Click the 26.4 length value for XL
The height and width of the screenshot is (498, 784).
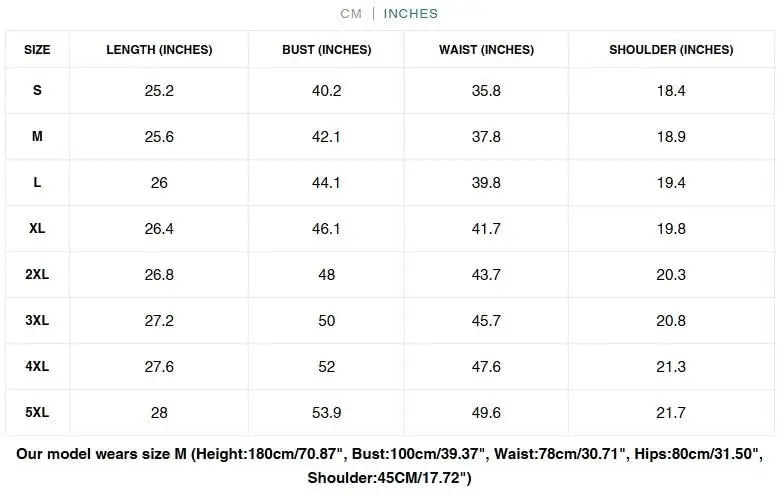[x=159, y=229]
